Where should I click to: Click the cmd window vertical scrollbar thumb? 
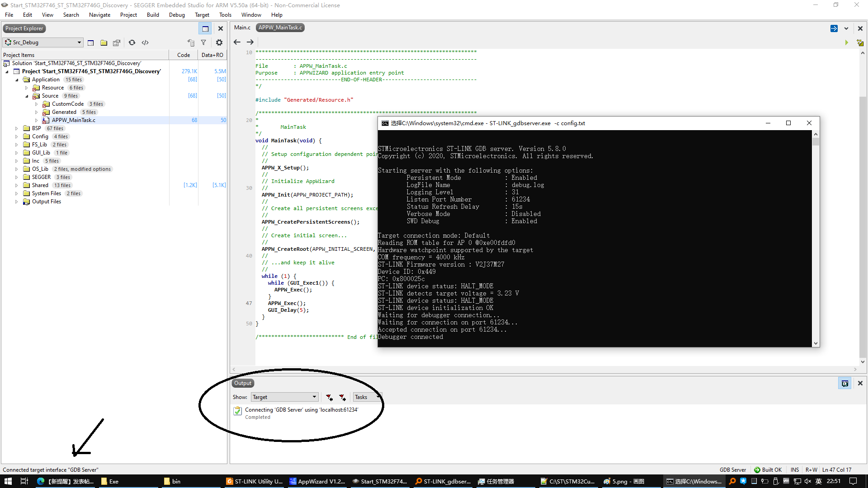click(816, 141)
